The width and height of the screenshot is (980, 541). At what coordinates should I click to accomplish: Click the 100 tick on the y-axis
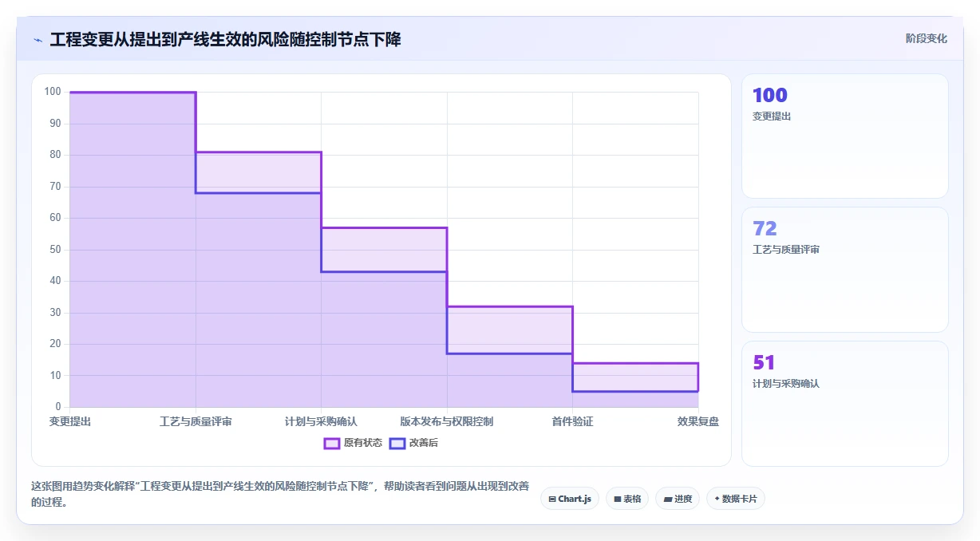tap(53, 92)
